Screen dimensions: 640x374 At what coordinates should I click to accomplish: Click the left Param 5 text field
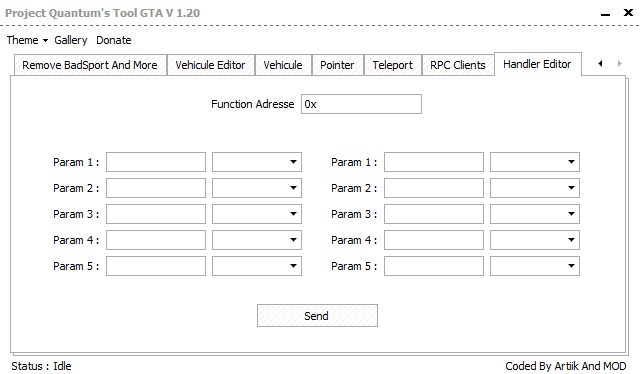coord(156,266)
